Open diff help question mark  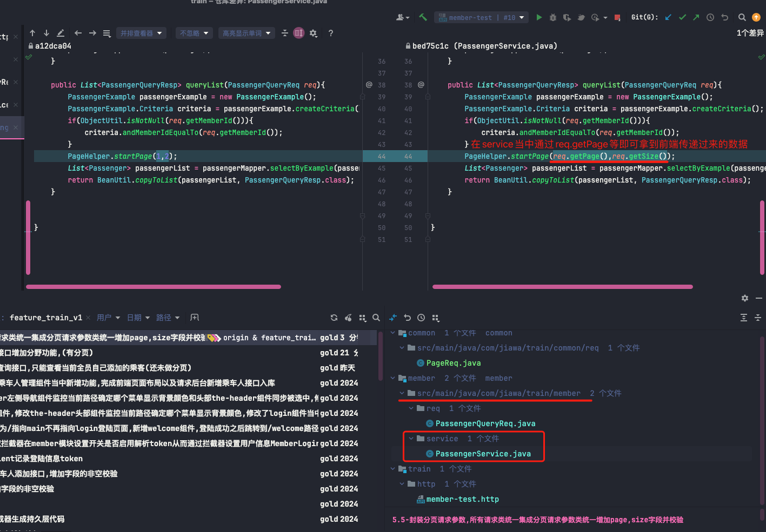pos(330,33)
